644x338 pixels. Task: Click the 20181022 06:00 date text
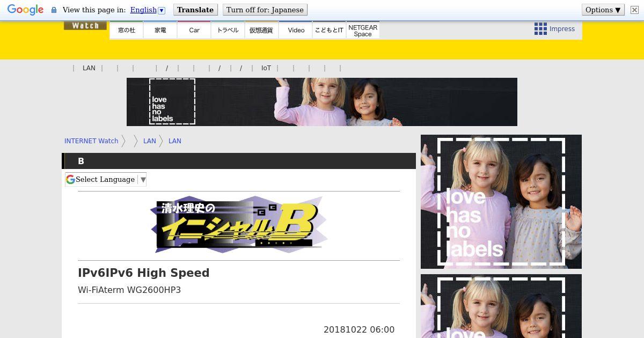[359, 330]
